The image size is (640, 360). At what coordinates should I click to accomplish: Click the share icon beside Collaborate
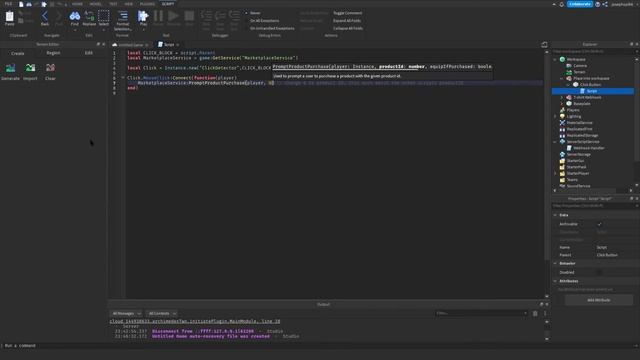click(x=605, y=4)
